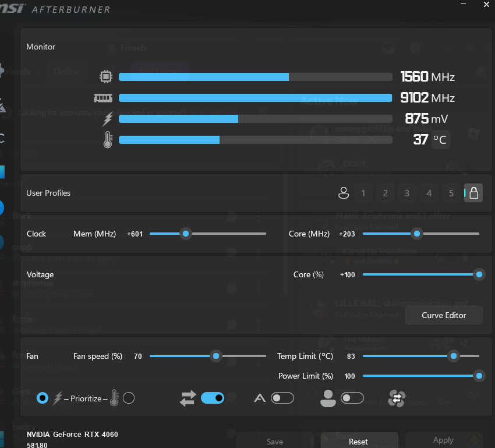Click the thermometer icon beside Prioritize
The image size is (495, 448).
pyautogui.click(x=114, y=398)
